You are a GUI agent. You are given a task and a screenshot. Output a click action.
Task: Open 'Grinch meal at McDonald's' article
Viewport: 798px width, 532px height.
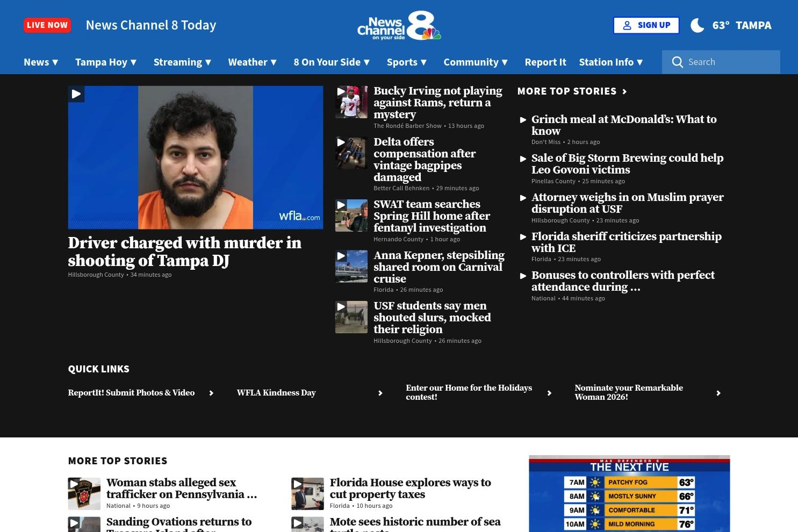coord(624,125)
